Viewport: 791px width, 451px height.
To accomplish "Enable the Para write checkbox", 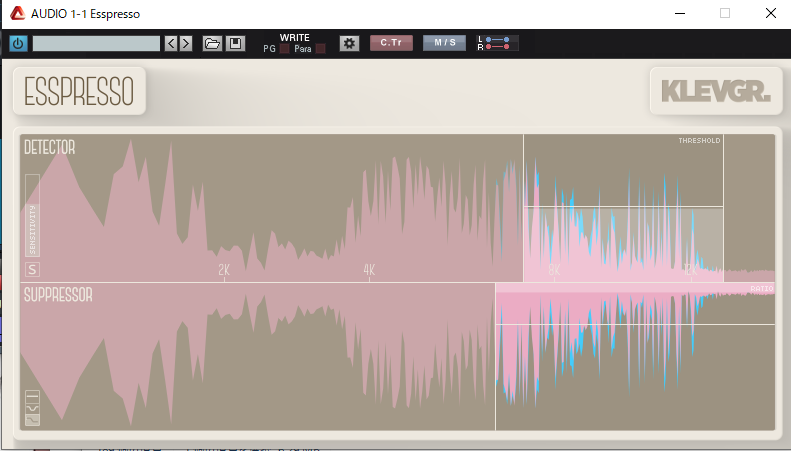I will tap(320, 49).
